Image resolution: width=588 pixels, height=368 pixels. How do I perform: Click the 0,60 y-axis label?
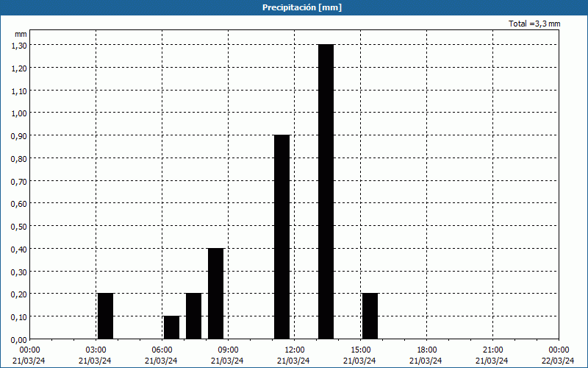click(x=19, y=204)
